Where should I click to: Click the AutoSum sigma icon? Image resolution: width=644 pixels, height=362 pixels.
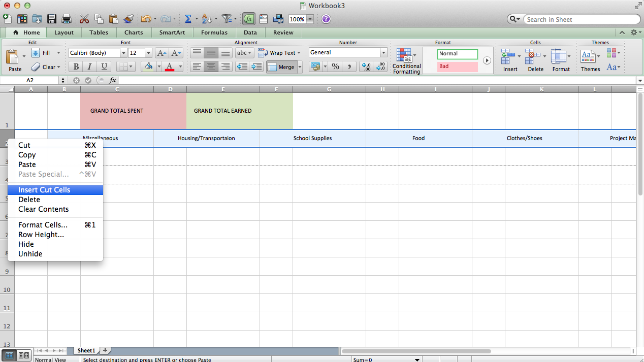188,19
